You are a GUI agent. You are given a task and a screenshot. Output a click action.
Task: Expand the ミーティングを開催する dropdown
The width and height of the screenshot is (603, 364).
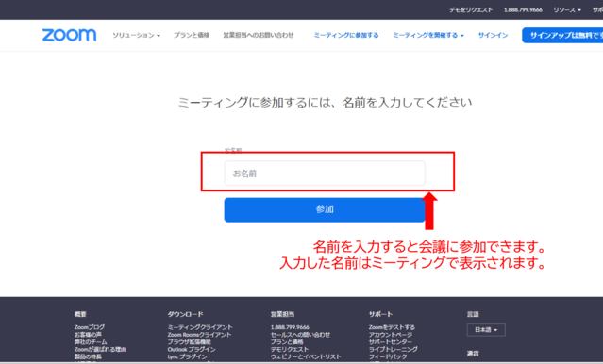pyautogui.click(x=428, y=35)
